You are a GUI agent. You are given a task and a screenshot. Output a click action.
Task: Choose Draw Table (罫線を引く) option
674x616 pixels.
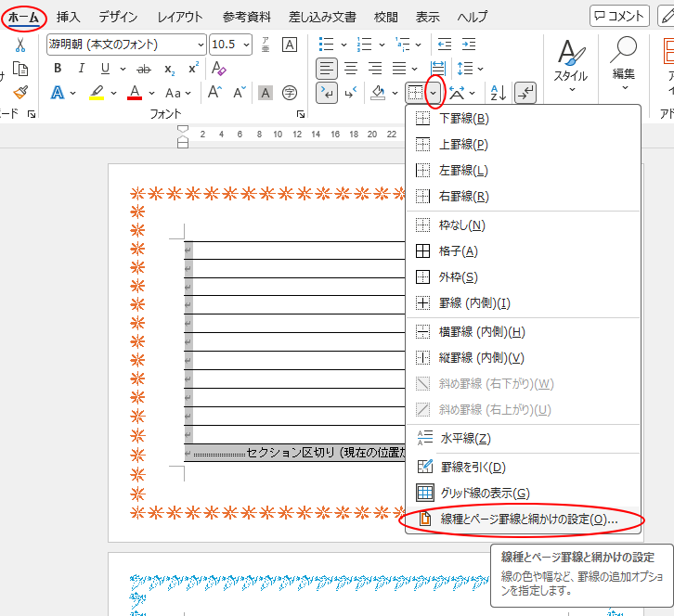point(524,467)
